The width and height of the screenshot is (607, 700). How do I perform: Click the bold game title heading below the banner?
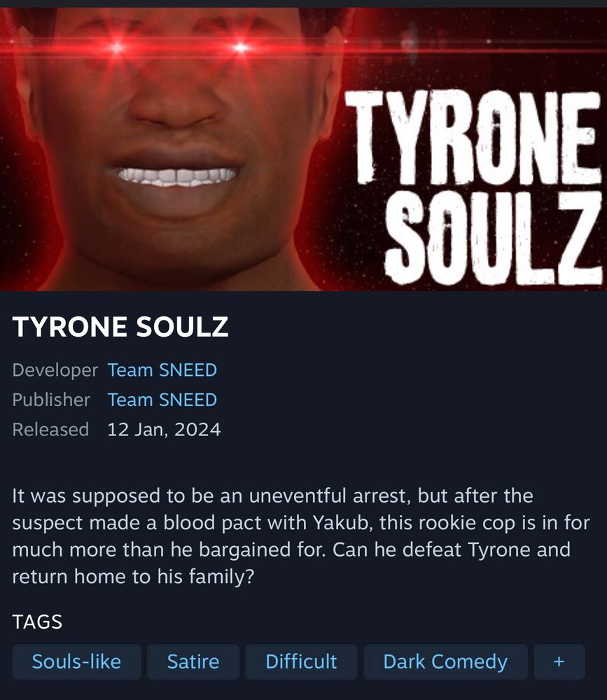tap(120, 326)
